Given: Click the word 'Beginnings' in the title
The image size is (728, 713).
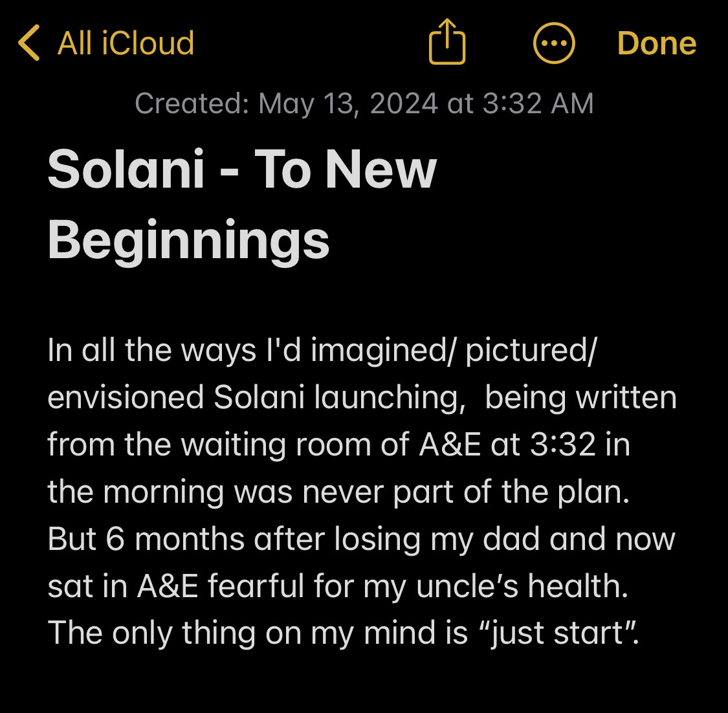Looking at the screenshot, I should click(x=188, y=241).
